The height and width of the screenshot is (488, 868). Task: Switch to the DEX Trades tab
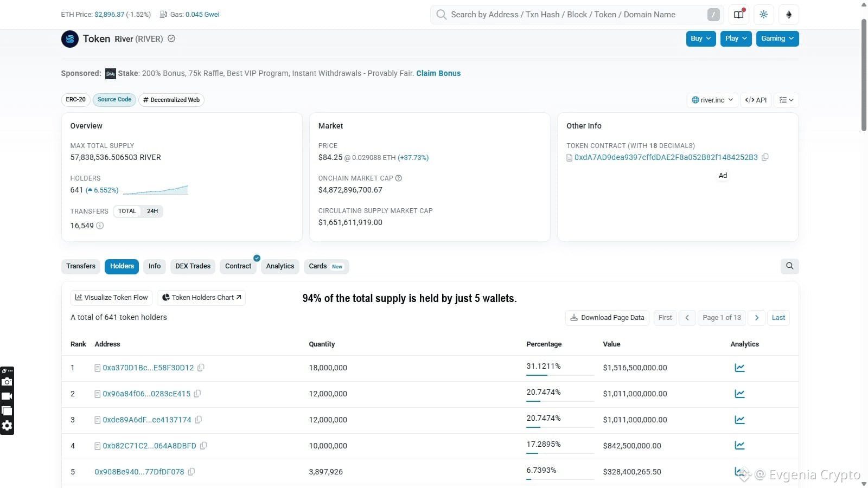(193, 266)
